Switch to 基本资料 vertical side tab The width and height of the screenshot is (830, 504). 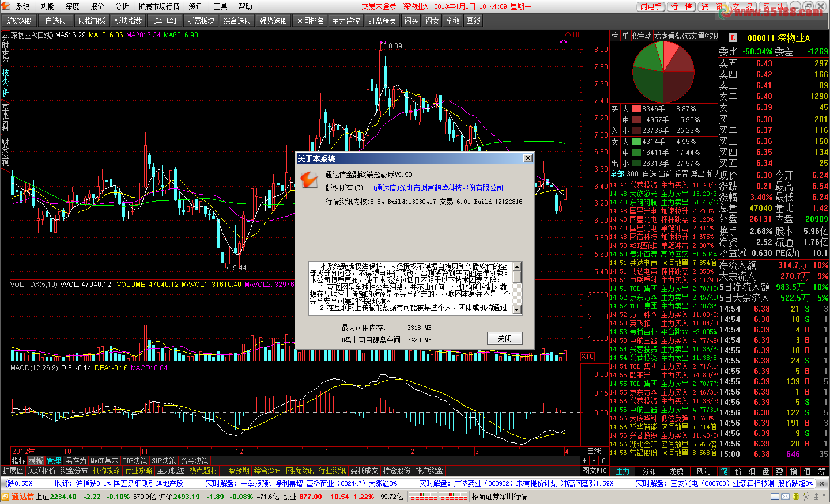pyautogui.click(x=5, y=117)
